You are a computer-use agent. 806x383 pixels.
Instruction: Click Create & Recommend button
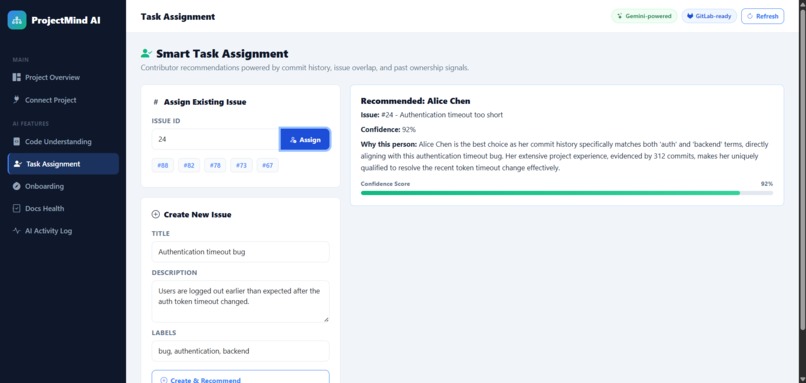click(x=240, y=377)
